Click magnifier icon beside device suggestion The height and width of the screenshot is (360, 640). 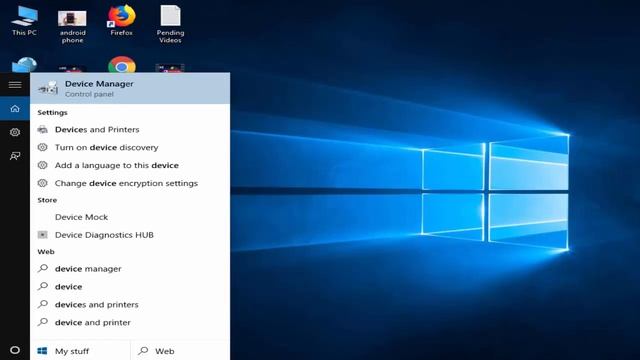pyautogui.click(x=43, y=287)
